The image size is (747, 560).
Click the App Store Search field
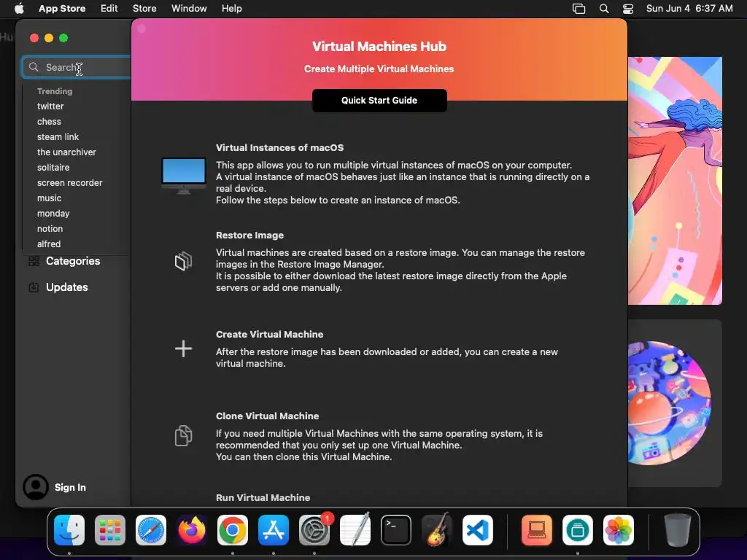click(76, 67)
